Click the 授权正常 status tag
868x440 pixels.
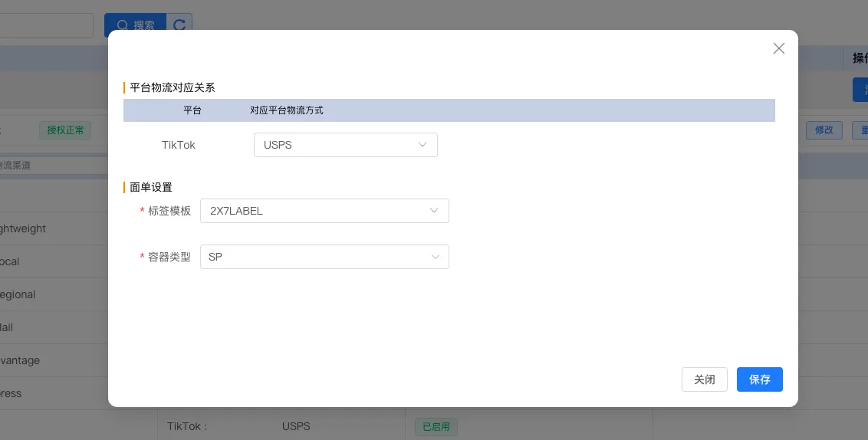pos(65,130)
